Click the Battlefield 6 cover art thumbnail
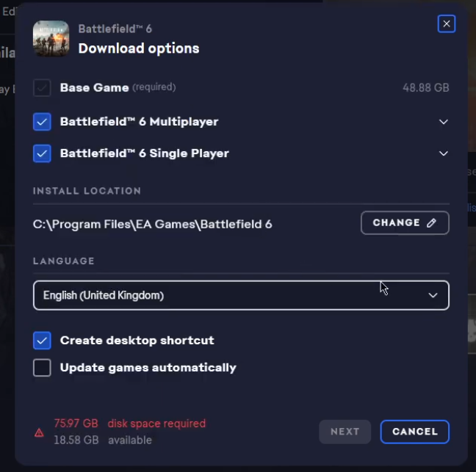The width and height of the screenshot is (476, 472). [51, 39]
